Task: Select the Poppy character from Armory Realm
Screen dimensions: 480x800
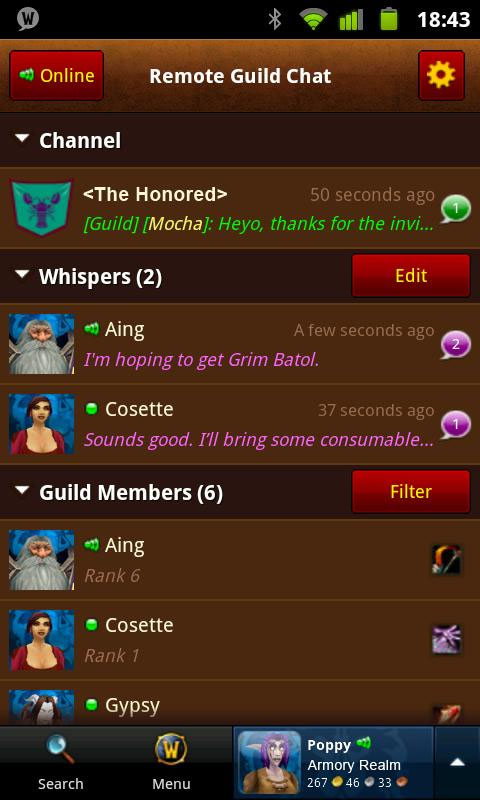Action: (334, 763)
